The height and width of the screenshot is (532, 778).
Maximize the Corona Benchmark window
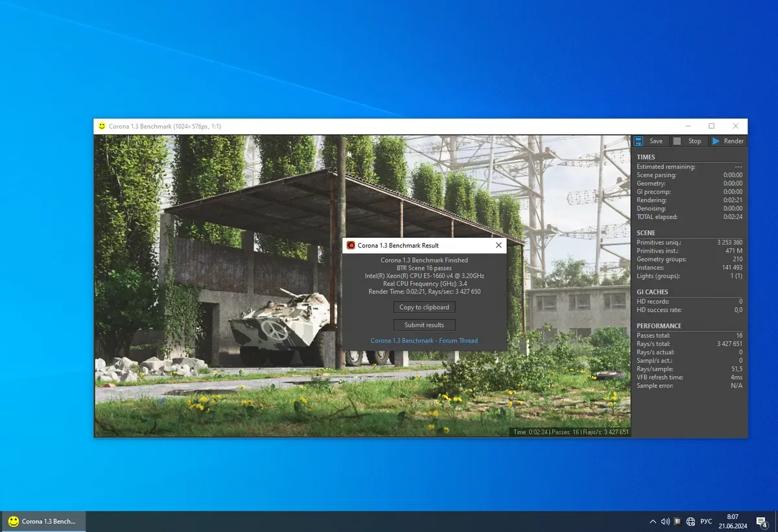[711, 126]
